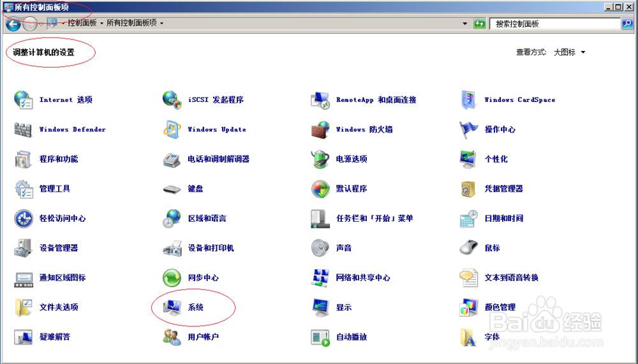This screenshot has width=638, height=364.
Task: Open the 区域和语言 globe icon
Action: click(x=172, y=219)
